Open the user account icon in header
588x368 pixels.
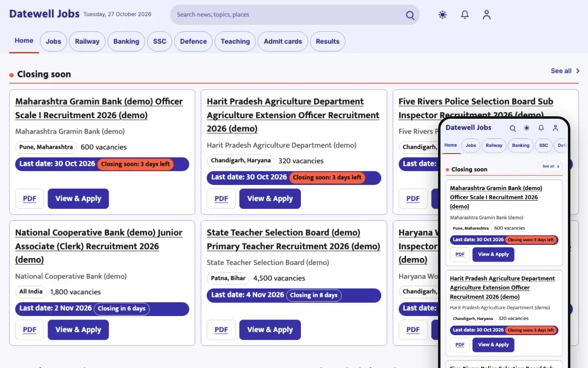tap(486, 15)
